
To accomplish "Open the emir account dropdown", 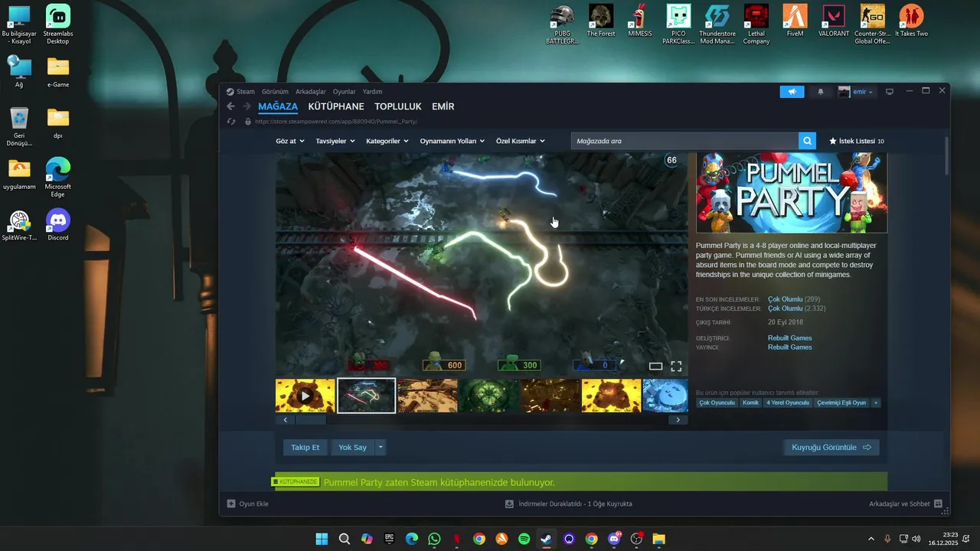I will point(856,92).
